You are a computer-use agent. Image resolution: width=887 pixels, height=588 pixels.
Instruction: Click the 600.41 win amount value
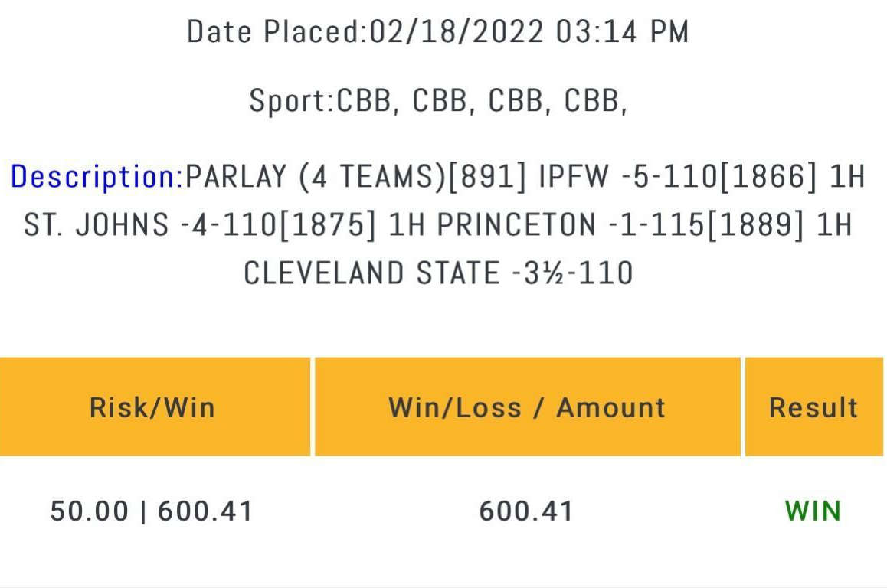point(527,511)
